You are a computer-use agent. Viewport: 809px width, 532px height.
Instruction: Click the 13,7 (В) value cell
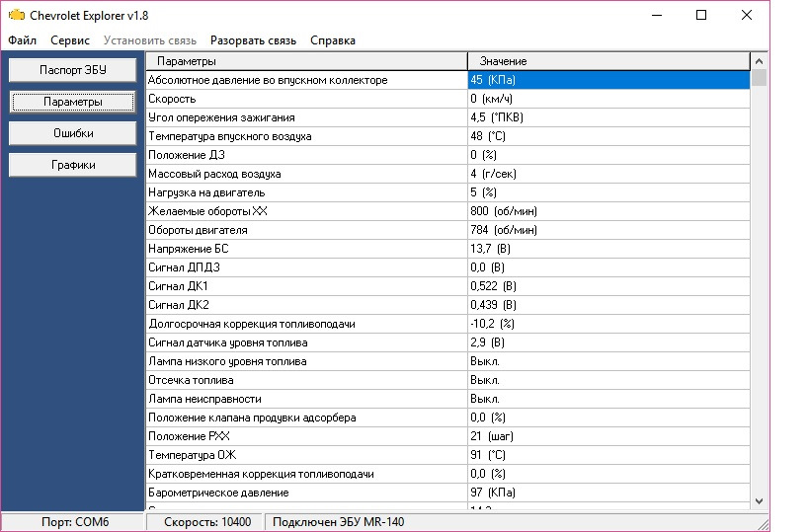[x=608, y=249]
